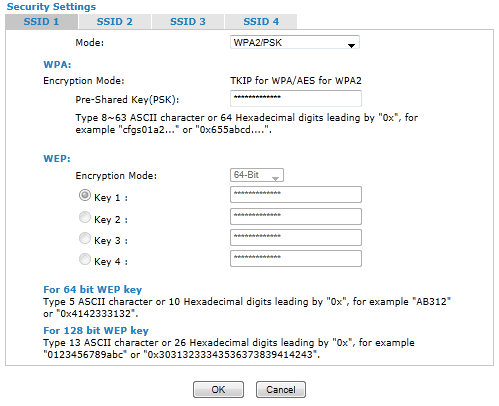Click into the WEP Key 2 field

[x=296, y=216]
